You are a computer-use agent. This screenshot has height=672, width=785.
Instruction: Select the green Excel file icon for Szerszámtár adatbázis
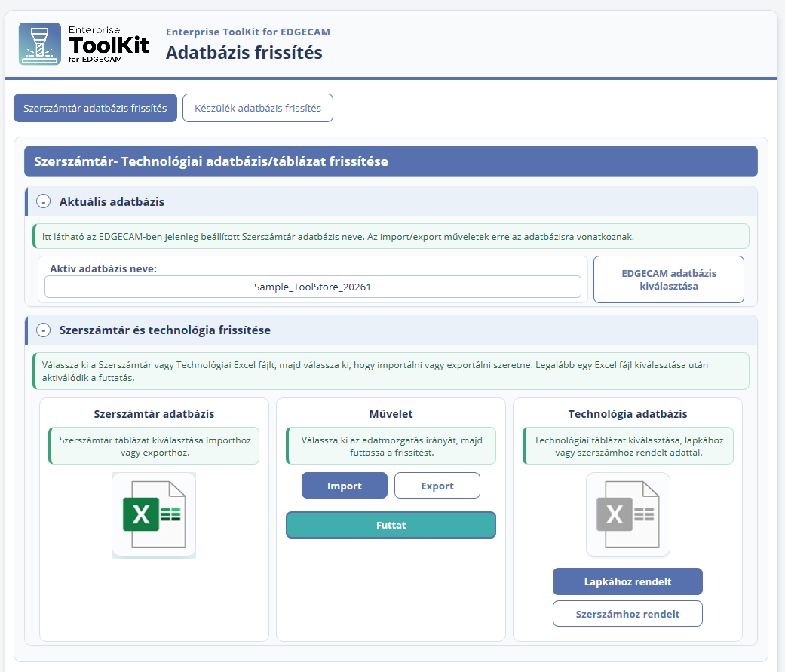[154, 515]
